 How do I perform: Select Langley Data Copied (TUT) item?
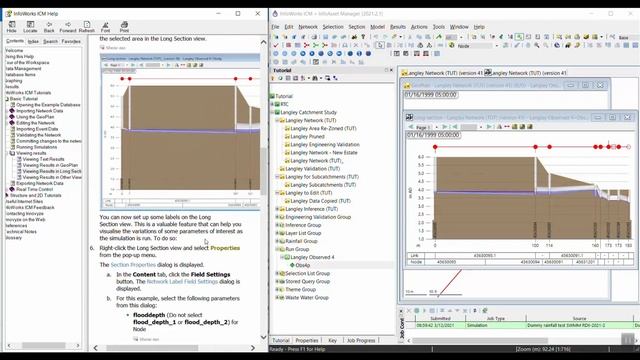click(x=320, y=201)
